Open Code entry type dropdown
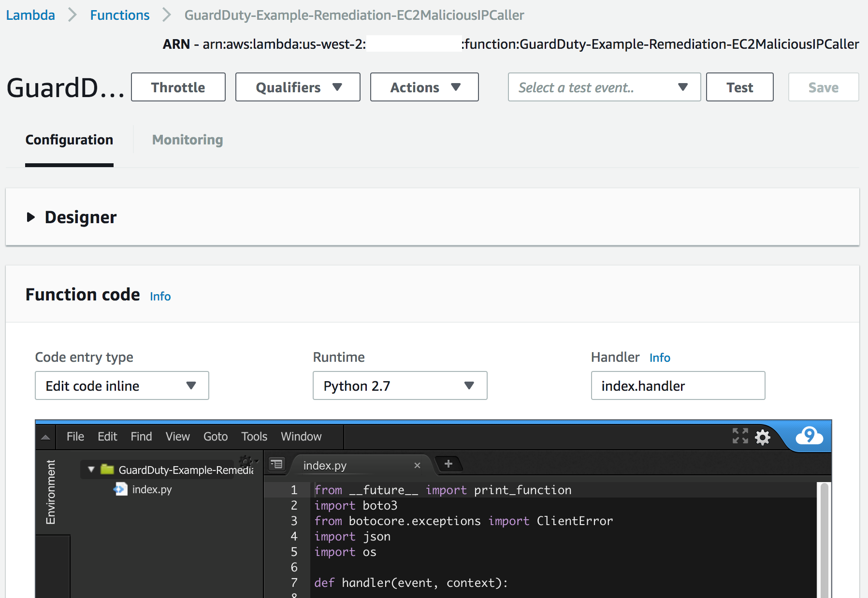The image size is (868, 598). pyautogui.click(x=122, y=385)
